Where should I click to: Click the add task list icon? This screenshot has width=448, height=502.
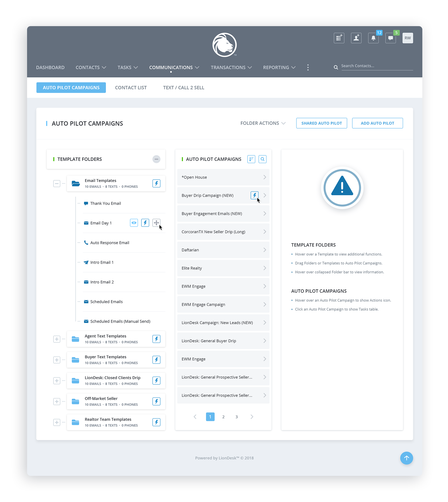[339, 38]
